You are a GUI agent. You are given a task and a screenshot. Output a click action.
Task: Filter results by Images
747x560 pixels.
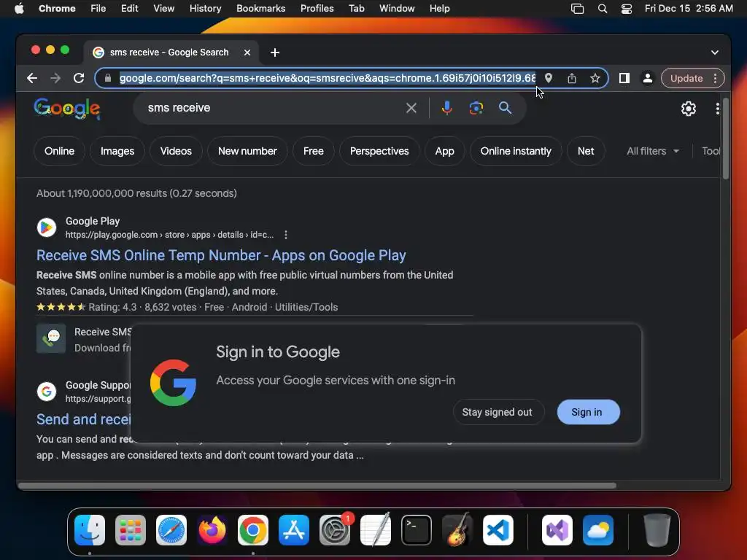click(117, 152)
